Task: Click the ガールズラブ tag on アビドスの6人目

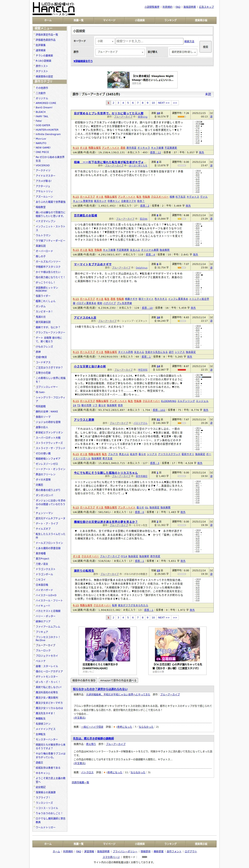Action: click(x=87, y=352)
